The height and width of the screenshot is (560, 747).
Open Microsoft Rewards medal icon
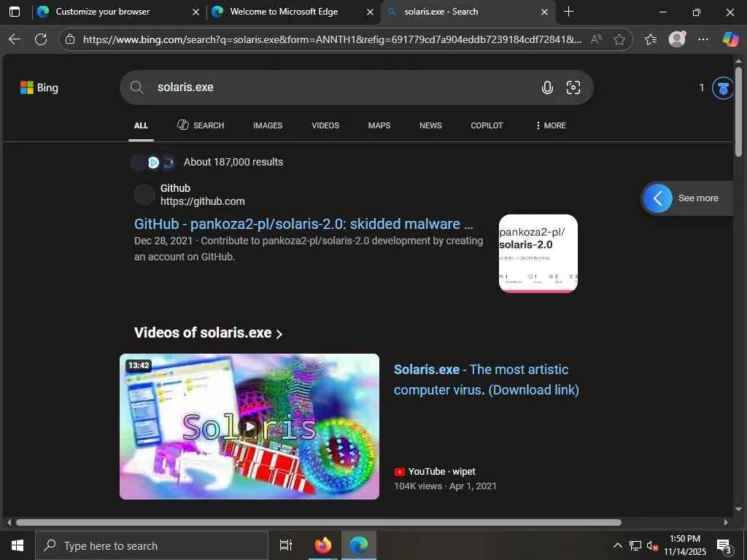point(723,88)
